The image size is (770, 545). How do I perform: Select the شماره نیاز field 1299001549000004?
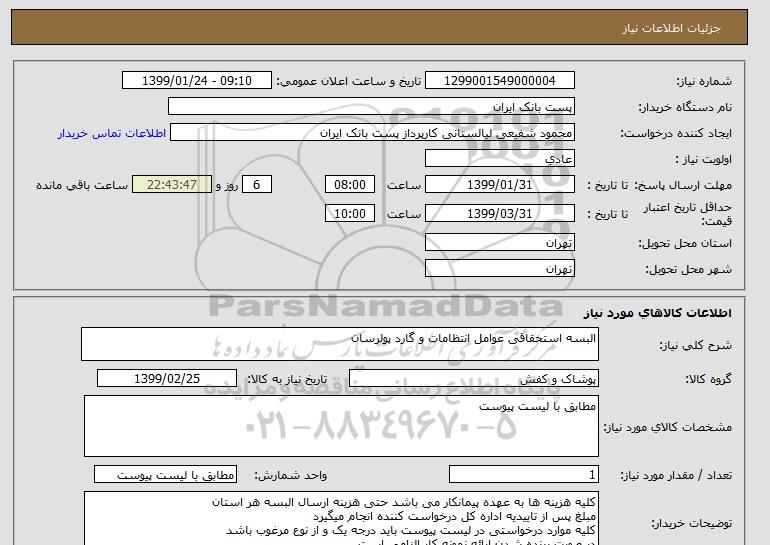pyautogui.click(x=499, y=81)
